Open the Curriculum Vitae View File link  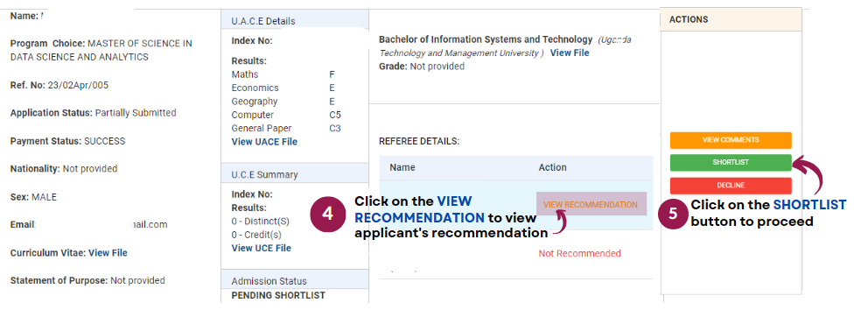click(x=108, y=252)
